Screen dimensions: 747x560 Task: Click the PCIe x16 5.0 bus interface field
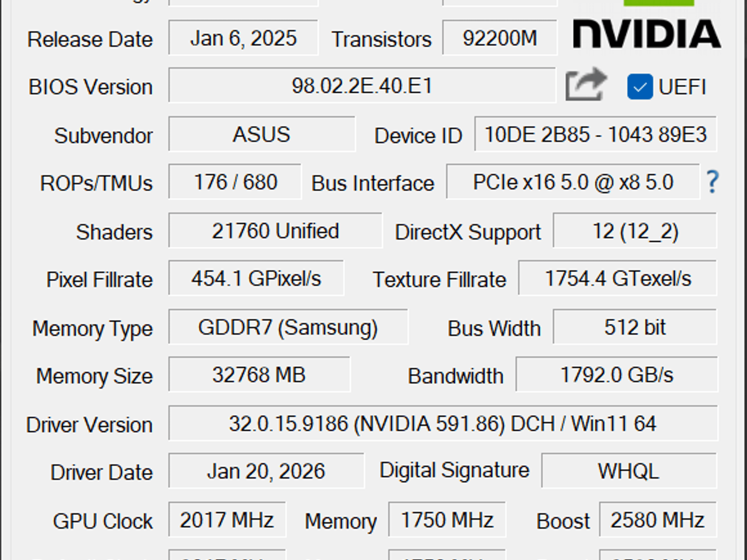pyautogui.click(x=573, y=182)
